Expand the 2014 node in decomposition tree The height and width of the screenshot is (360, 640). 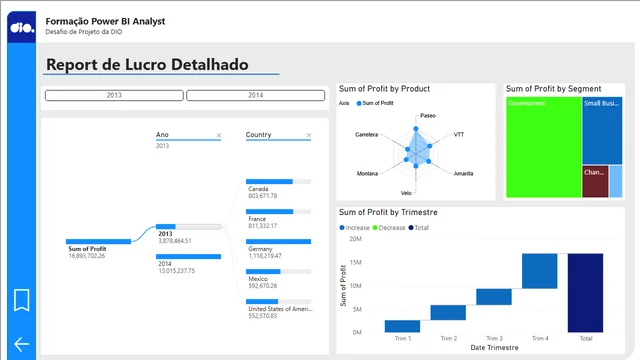point(189,256)
